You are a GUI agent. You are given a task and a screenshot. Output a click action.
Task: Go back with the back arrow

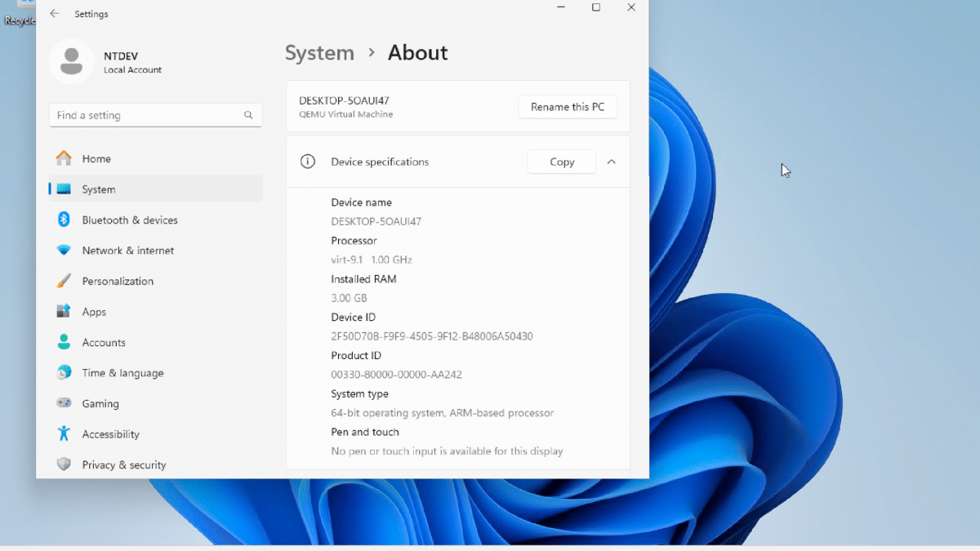[54, 14]
